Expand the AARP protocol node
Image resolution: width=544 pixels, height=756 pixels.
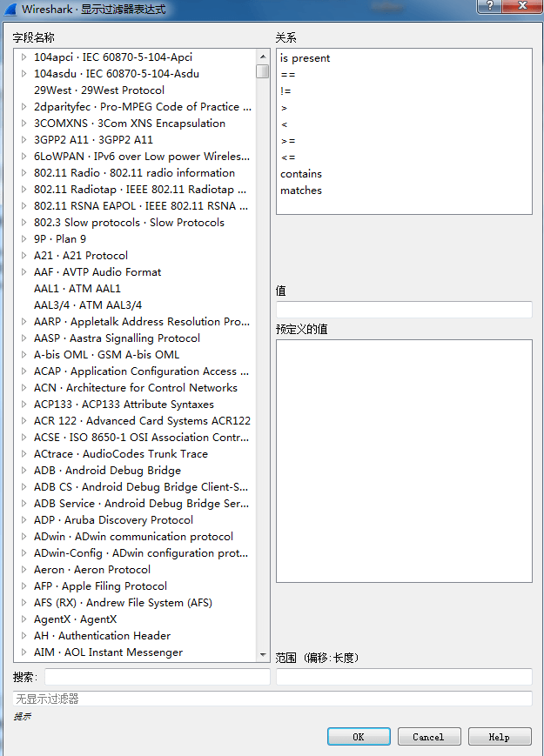[x=24, y=321]
